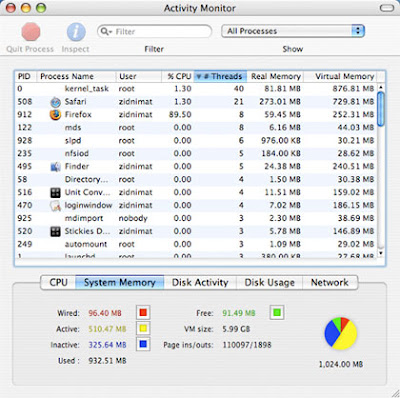400x398 pixels.
Task: Click the Page ins/outs 110097/1898 value
Action: pyautogui.click(x=247, y=345)
